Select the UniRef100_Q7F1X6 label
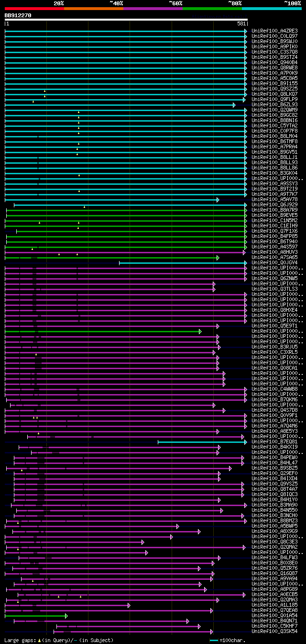Viewport: 306px width, 644px height. point(274,231)
